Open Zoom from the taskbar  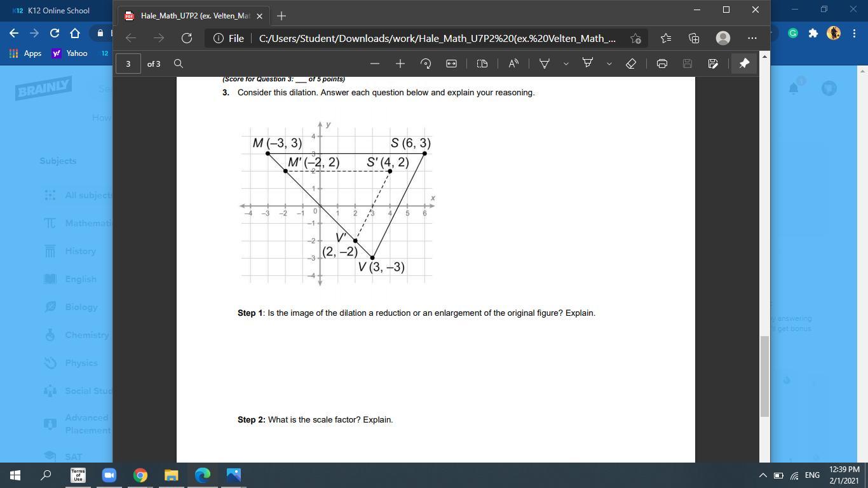pos(109,475)
